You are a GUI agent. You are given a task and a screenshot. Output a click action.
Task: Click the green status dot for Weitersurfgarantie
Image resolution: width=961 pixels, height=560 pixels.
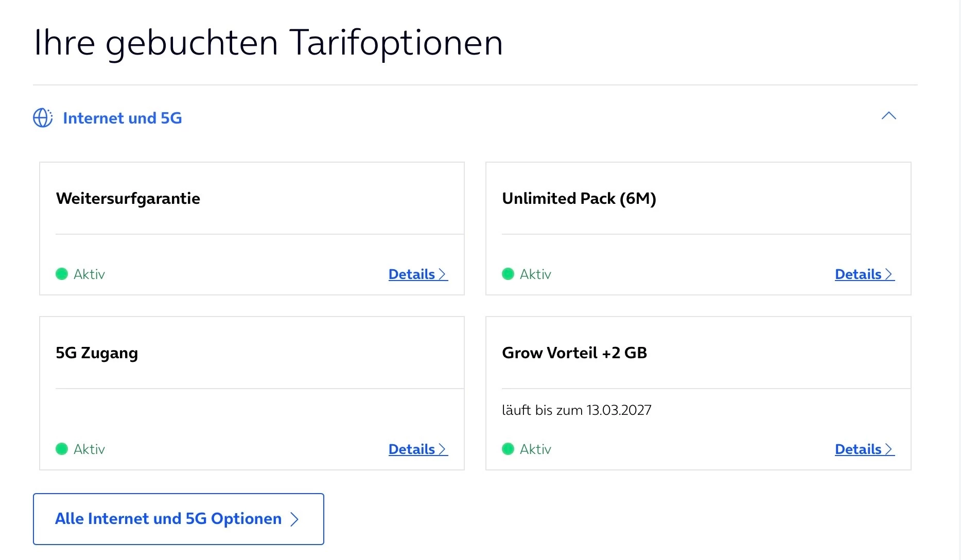pos(62,274)
